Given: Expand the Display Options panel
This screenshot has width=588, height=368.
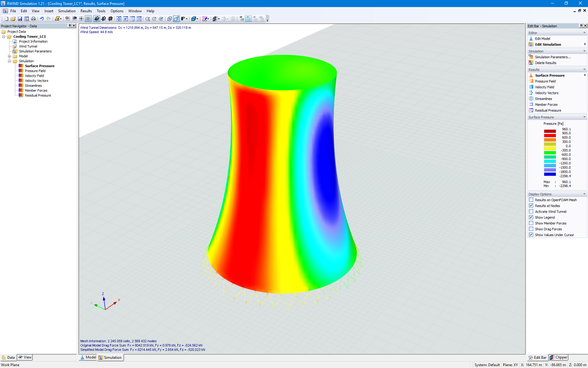Looking at the screenshot, I should click(x=585, y=194).
